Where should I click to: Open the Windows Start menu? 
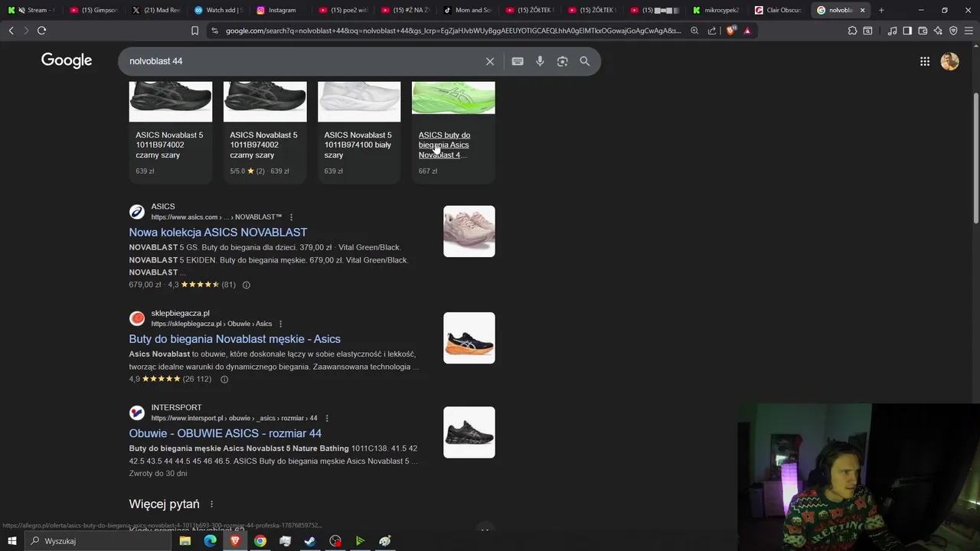[12, 541]
